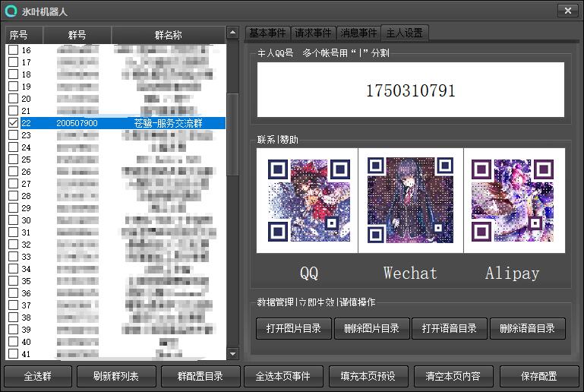Check the box for row 21
Screen dimensions: 584x392
coord(14,111)
